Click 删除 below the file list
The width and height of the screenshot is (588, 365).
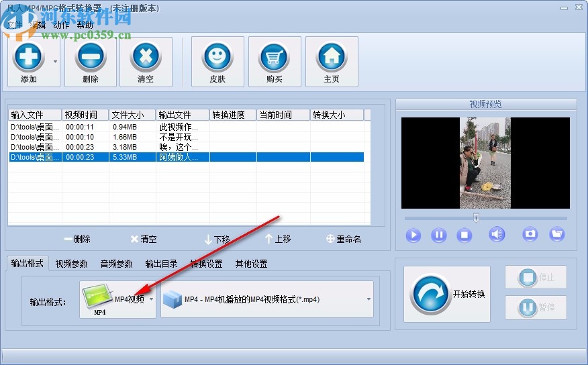coord(77,239)
